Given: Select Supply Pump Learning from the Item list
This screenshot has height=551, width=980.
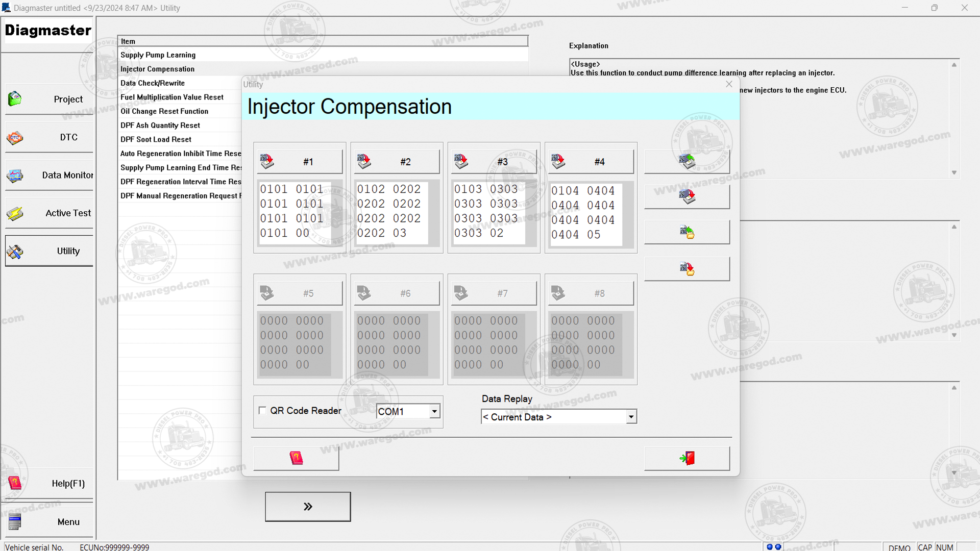Looking at the screenshot, I should click(x=158, y=55).
